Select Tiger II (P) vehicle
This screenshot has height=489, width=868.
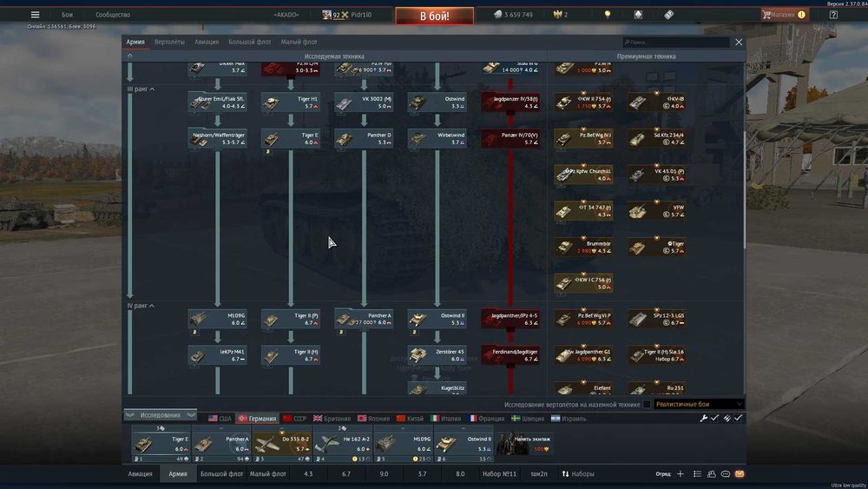pyautogui.click(x=291, y=319)
